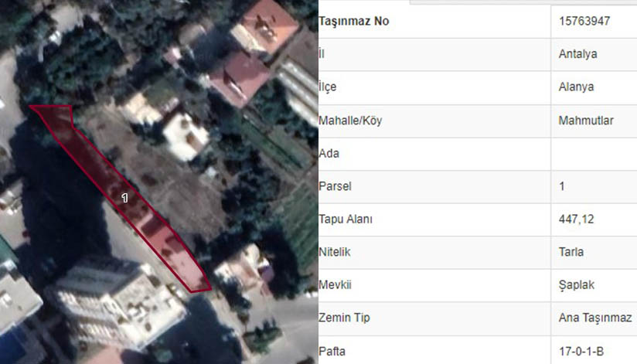The height and width of the screenshot is (364, 637).
Task: Click the Ada row label
Action: click(x=329, y=154)
